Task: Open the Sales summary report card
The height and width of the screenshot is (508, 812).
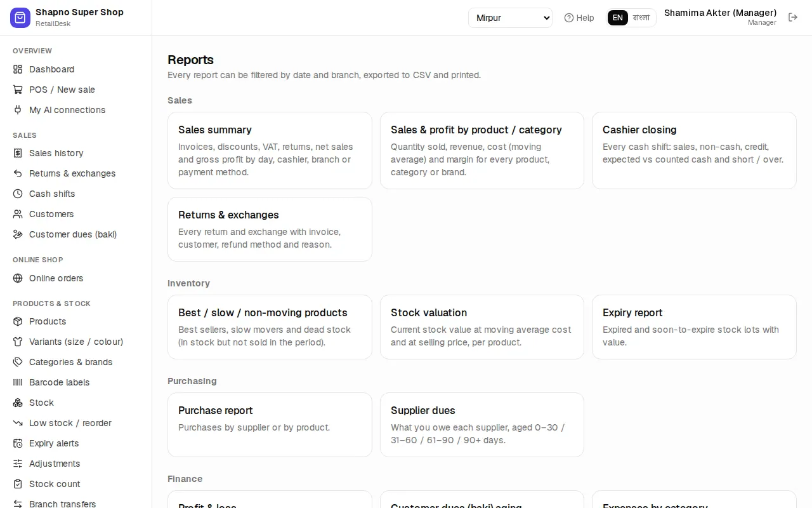Action: click(x=270, y=150)
